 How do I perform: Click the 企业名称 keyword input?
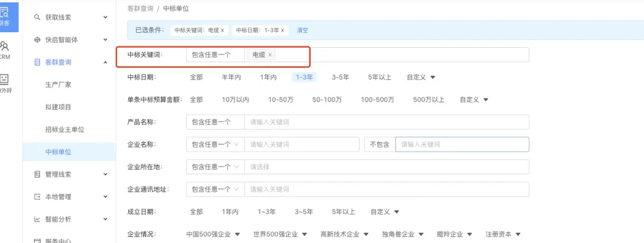click(x=302, y=144)
